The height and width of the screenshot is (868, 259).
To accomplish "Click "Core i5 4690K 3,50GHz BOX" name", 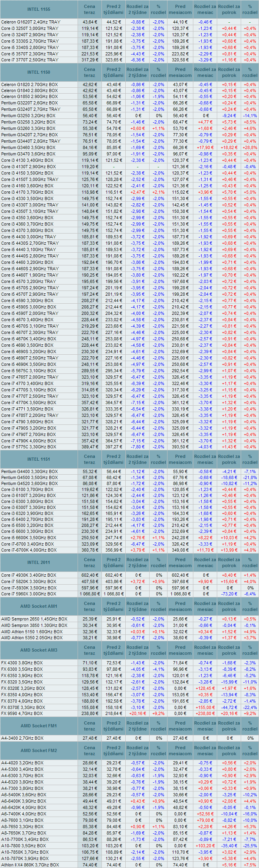I will tap(29, 364).
